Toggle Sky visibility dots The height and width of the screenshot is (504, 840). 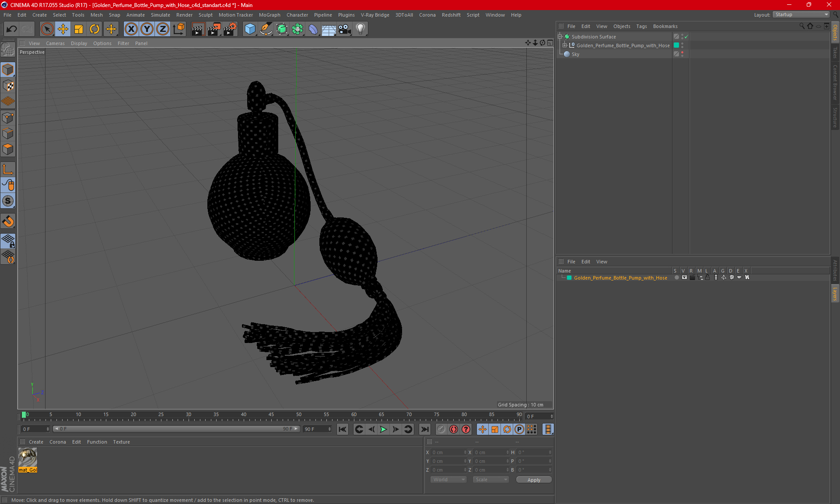pyautogui.click(x=682, y=54)
